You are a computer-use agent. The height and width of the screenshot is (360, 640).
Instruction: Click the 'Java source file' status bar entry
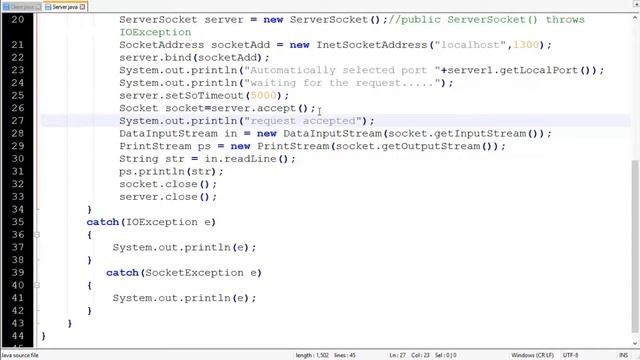[x=20, y=356]
